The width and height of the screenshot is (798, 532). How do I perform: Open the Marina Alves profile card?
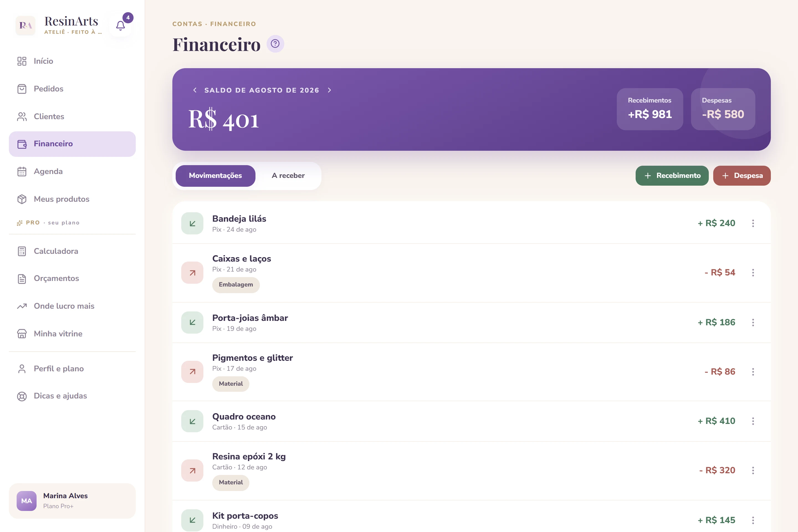pyautogui.click(x=72, y=501)
